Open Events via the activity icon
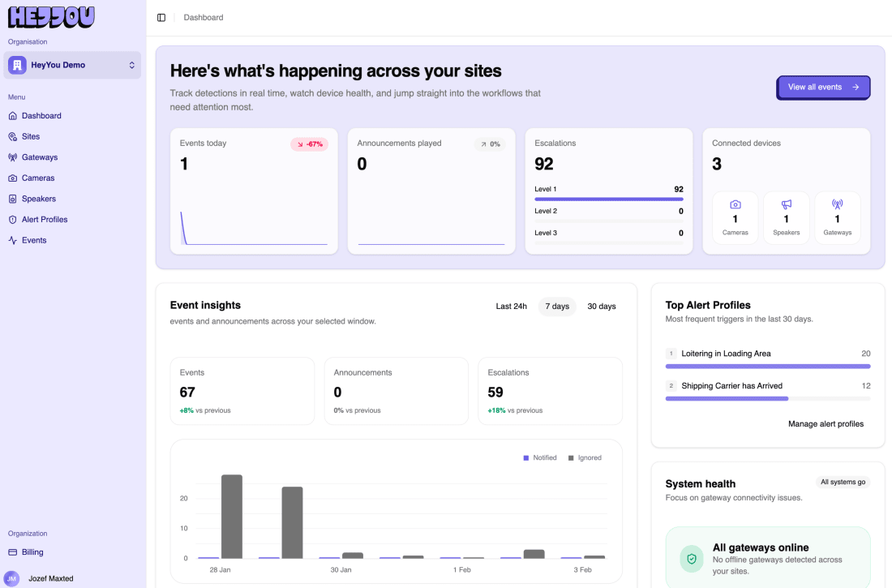The width and height of the screenshot is (892, 588). pos(12,240)
